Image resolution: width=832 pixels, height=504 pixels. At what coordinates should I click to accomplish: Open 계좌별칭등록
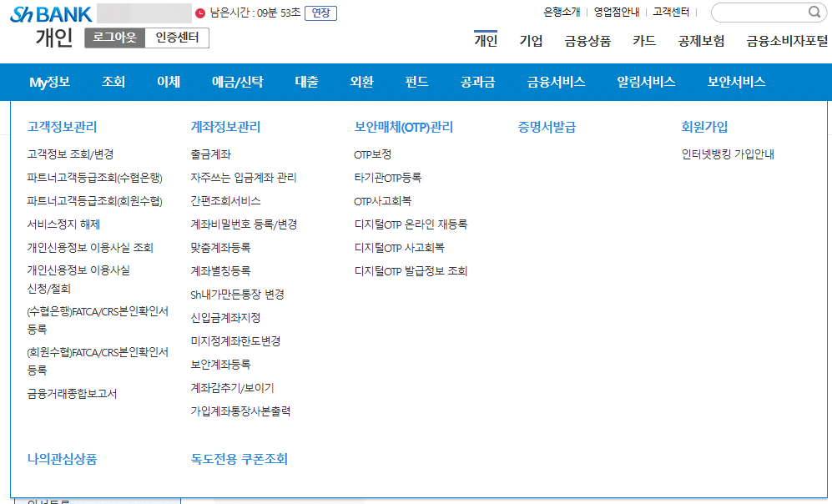[221, 271]
